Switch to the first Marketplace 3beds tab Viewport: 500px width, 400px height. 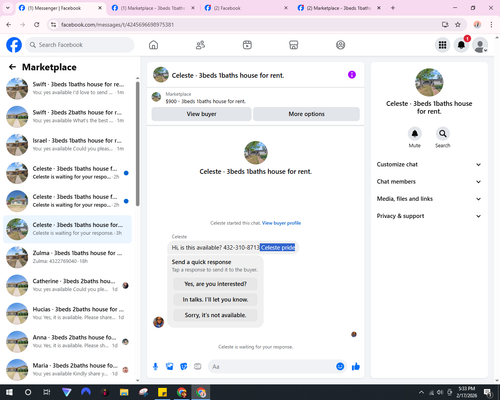(x=153, y=8)
